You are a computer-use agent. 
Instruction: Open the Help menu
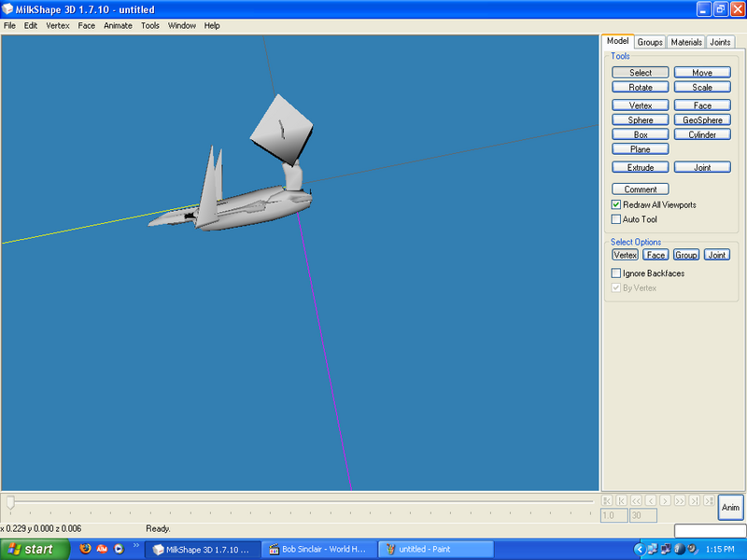tap(212, 26)
